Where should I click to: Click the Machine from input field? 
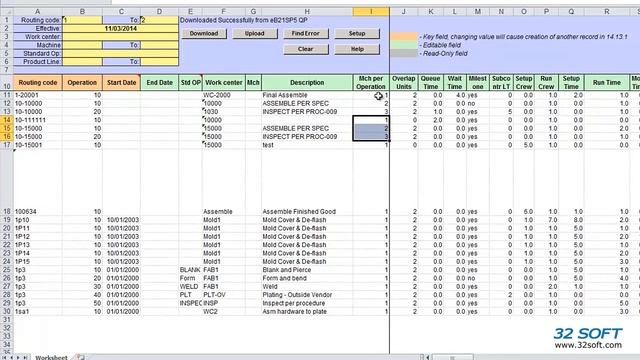82,45
